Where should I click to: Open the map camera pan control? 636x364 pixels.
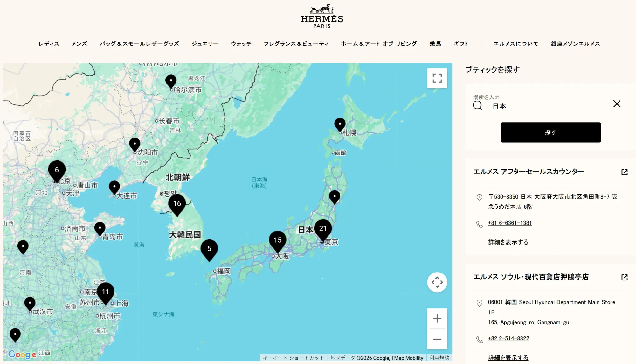437,282
